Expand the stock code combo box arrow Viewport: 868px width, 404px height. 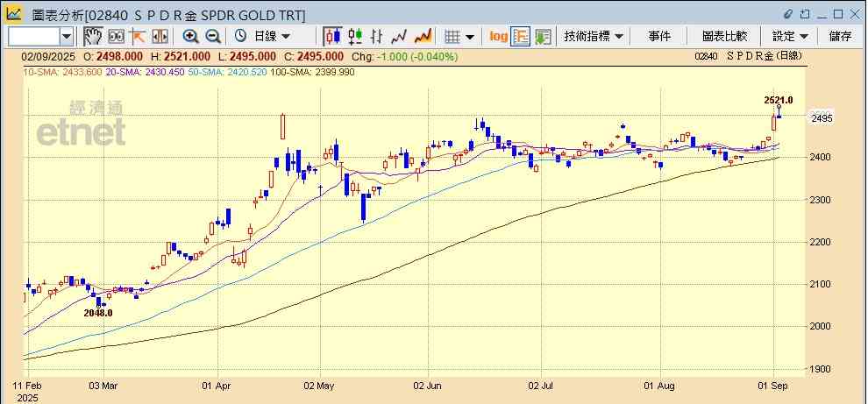(x=67, y=37)
